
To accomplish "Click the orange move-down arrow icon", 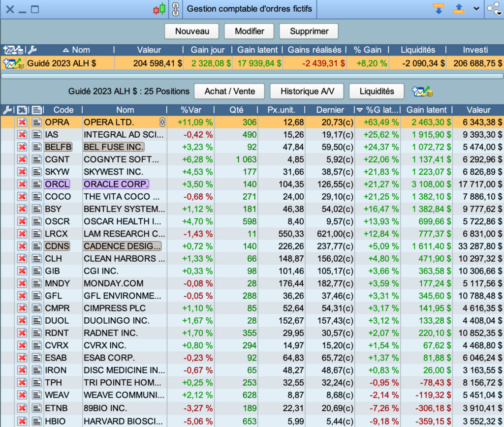I will point(439,9).
